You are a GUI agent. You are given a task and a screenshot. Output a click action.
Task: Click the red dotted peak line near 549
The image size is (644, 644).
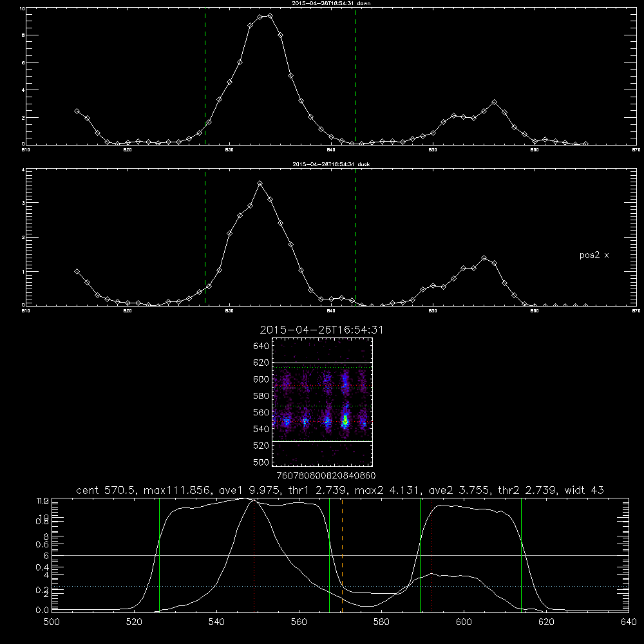pos(254,554)
